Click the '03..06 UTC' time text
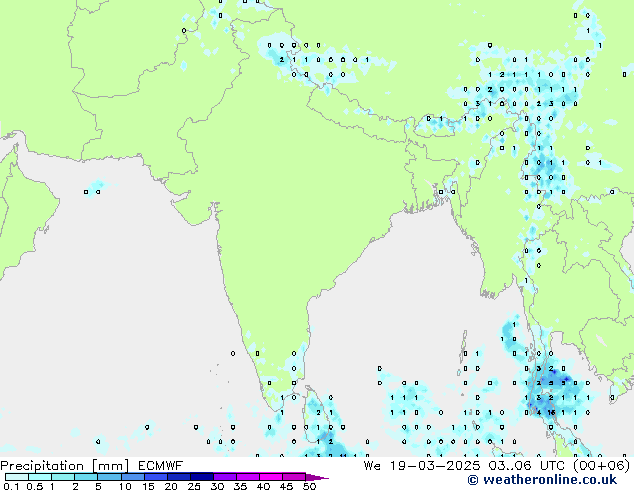Screen dimensions: 634x490 (x=527, y=466)
